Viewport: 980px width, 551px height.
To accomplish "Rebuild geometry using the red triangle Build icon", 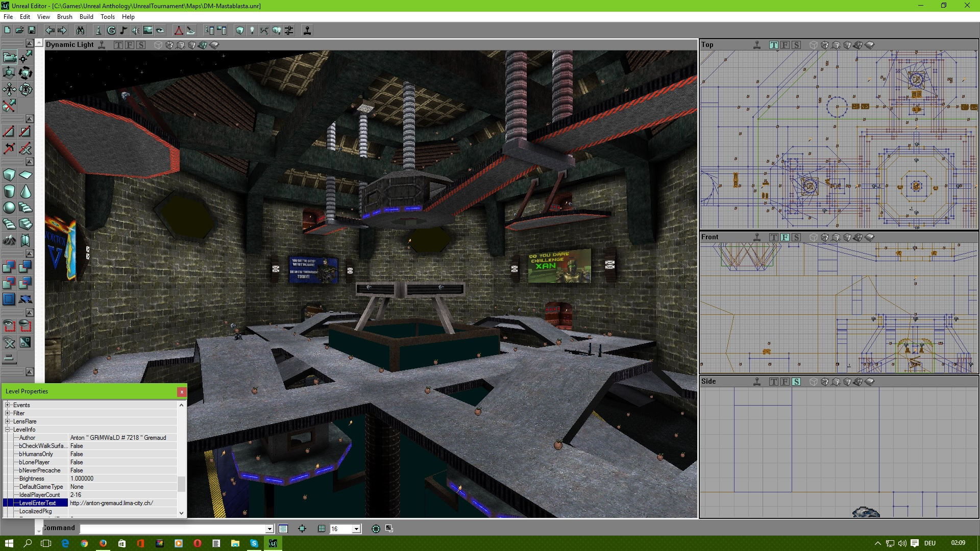I will (179, 30).
